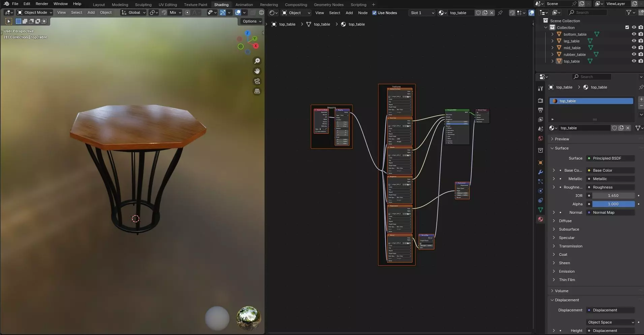Viewport: 644px width, 335px height.
Task: Switch to the Geometry Nodes workspace tab
Action: (x=329, y=5)
